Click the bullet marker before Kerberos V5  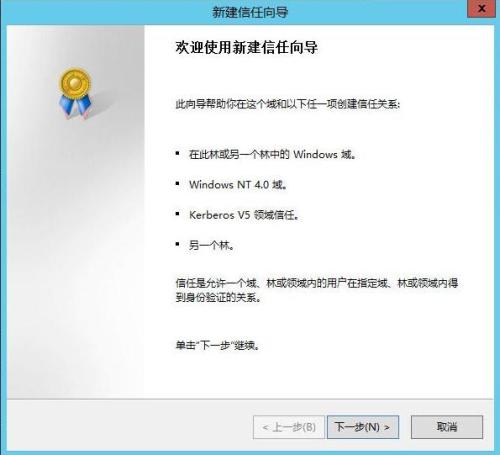[177, 214]
